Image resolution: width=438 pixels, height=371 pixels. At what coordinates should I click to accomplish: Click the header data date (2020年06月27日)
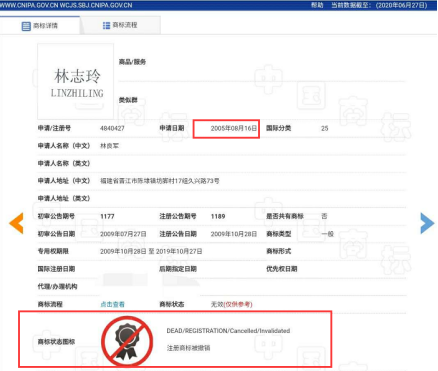tap(401, 5)
